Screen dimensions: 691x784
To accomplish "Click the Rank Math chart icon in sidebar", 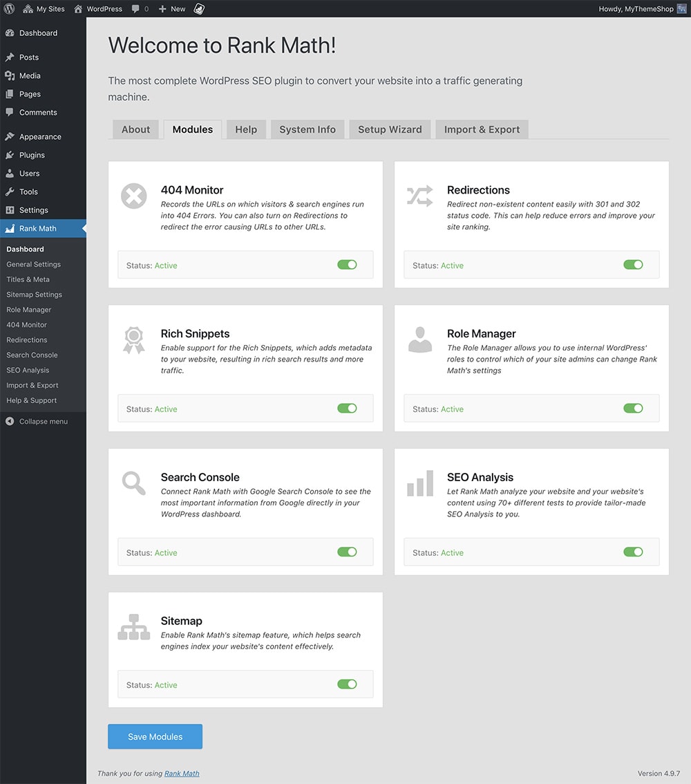I will (x=10, y=229).
